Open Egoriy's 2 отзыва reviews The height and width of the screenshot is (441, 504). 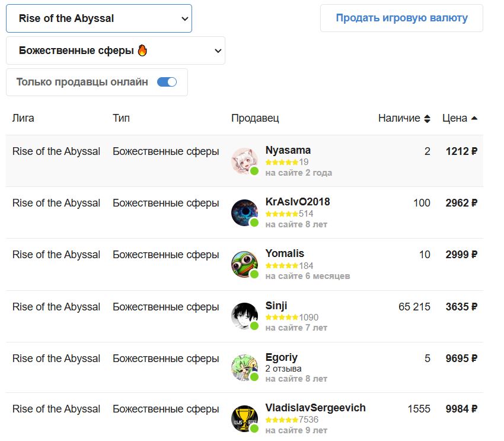point(283,369)
